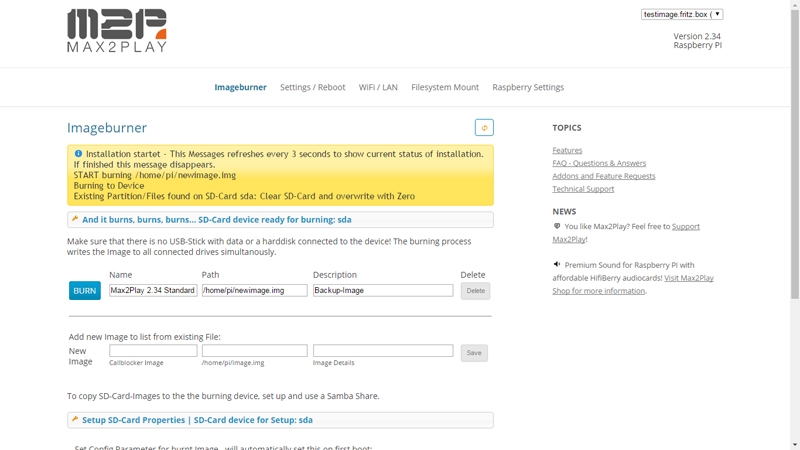Image resolution: width=800 pixels, height=450 pixels.
Task: Click the scrollbar down arrow
Action: (x=795, y=445)
